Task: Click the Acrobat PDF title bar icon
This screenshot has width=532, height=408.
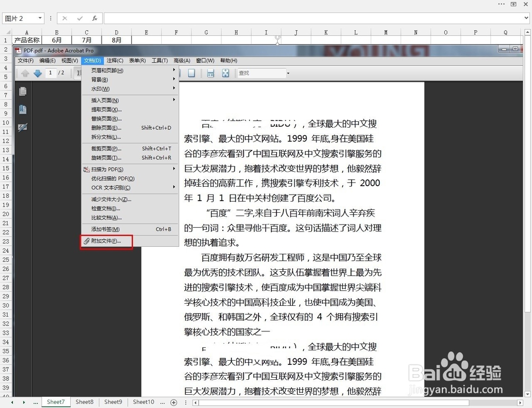Action: point(18,51)
